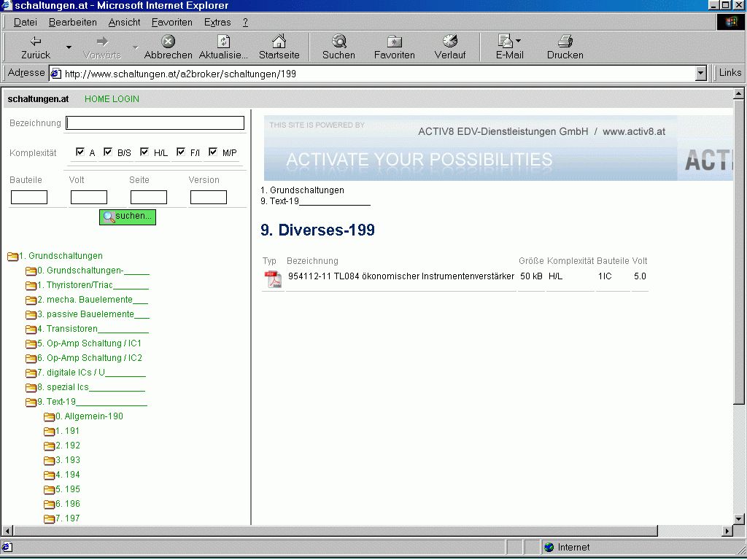The height and width of the screenshot is (560, 747).
Task: Open the Favoriten toolbar icon
Action: pos(395,42)
